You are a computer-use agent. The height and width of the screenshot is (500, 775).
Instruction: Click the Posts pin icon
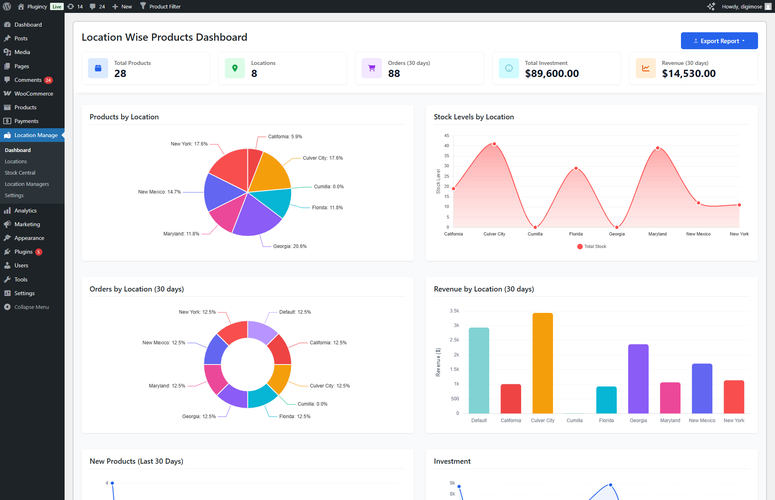click(7, 38)
